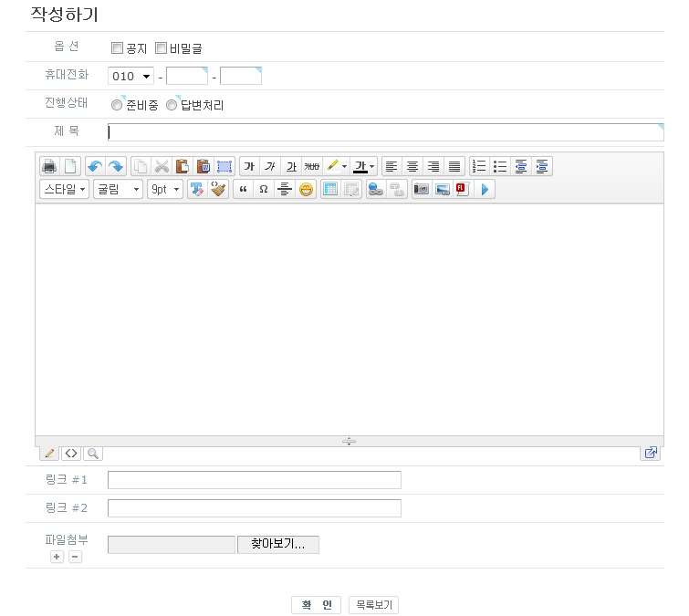The width and height of the screenshot is (689, 616).
Task: Click the print icon in editor toolbar
Action: (x=49, y=166)
